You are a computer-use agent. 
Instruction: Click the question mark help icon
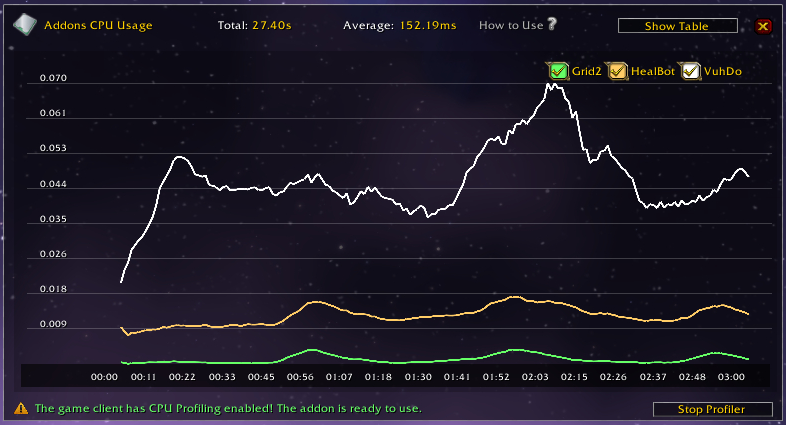tap(552, 24)
